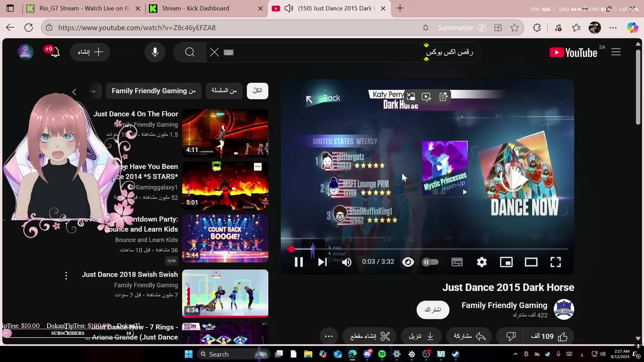Open Spotify from the taskbar
The width and height of the screenshot is (644, 362).
(x=382, y=354)
